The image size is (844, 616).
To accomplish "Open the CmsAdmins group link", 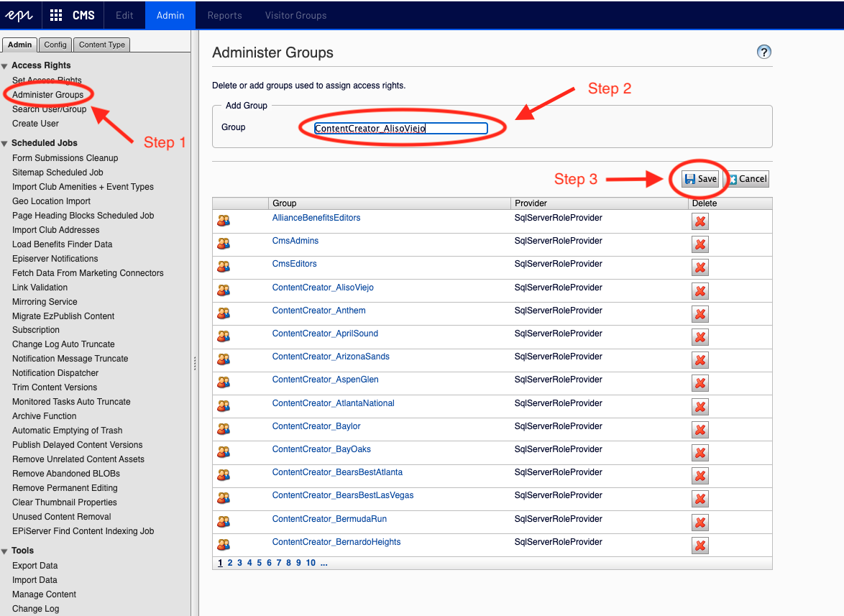I will [295, 241].
